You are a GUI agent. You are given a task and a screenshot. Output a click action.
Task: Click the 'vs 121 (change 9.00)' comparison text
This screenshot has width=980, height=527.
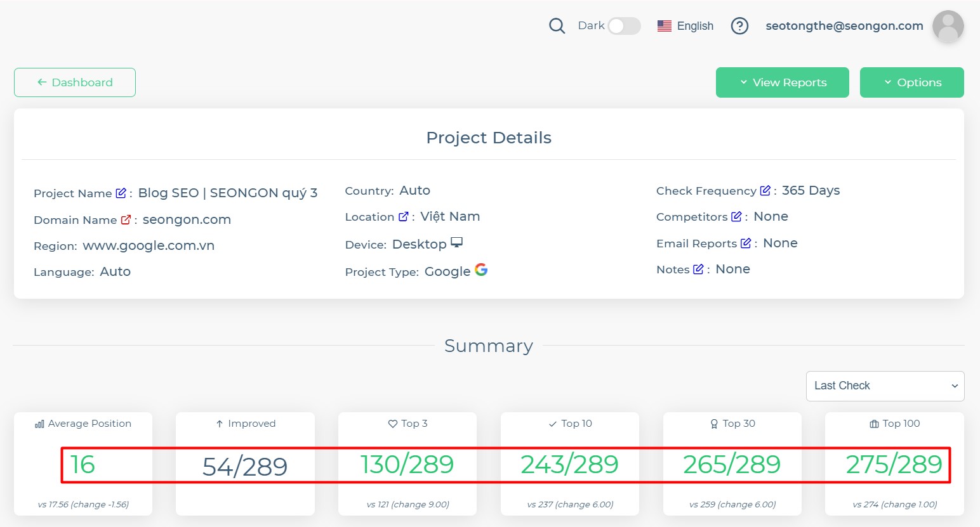click(407, 505)
